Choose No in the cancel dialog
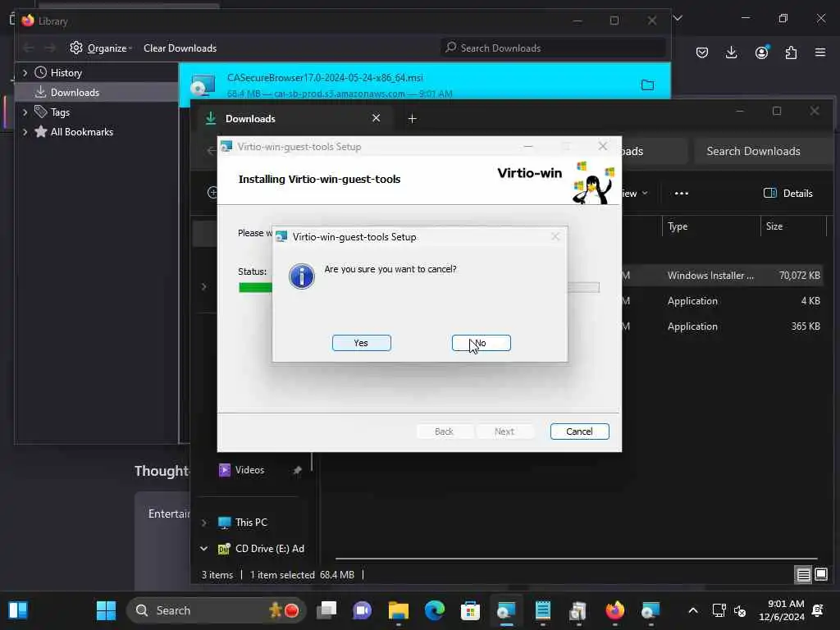840x630 pixels. [x=481, y=343]
